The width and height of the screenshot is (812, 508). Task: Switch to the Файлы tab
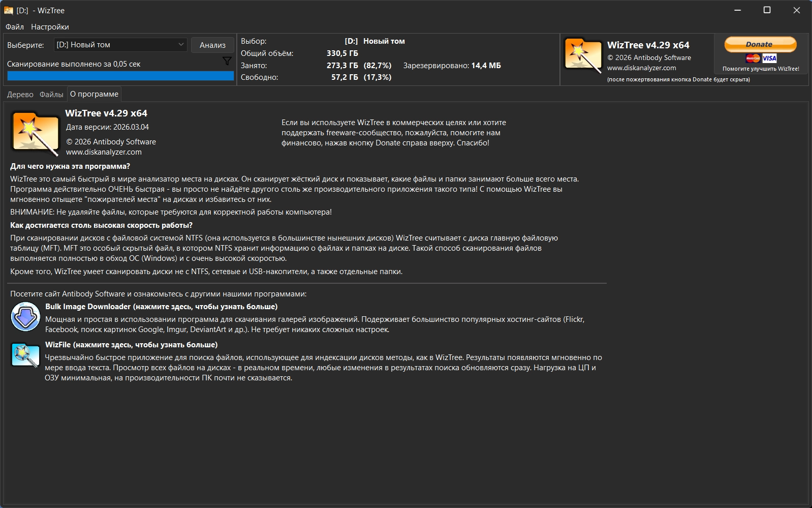tap(51, 94)
